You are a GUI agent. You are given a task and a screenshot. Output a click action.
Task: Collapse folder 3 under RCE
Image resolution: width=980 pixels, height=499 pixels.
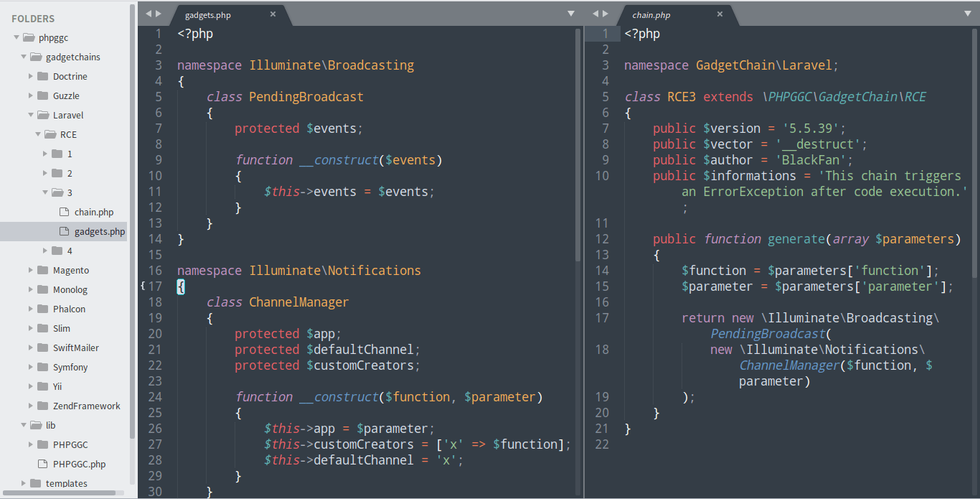45,192
